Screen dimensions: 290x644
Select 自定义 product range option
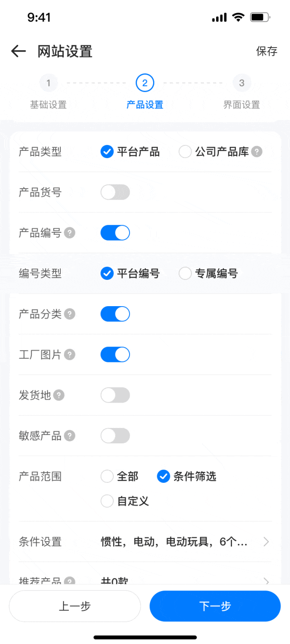coord(107,501)
